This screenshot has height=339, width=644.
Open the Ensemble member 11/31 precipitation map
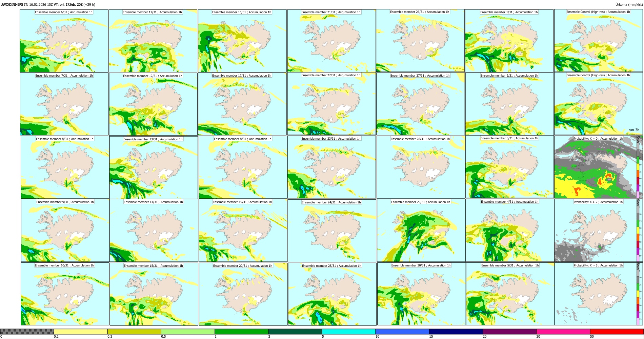pyautogui.click(x=153, y=41)
